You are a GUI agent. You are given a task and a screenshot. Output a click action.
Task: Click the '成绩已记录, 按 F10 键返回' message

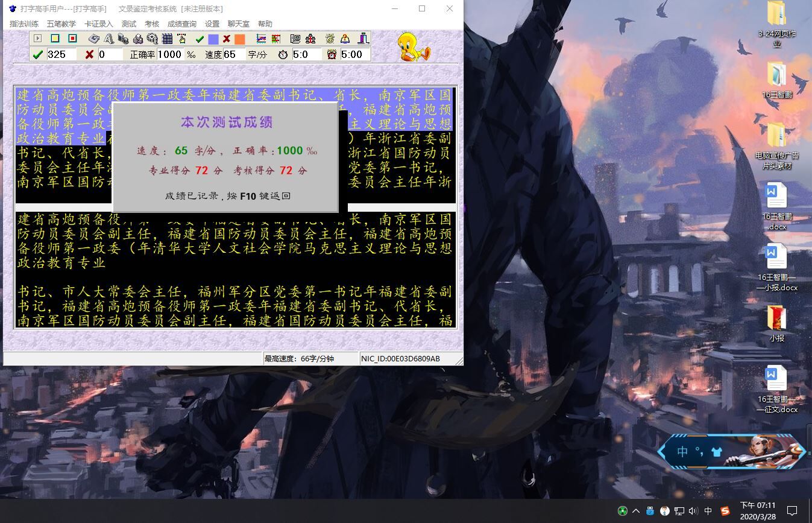click(x=228, y=196)
